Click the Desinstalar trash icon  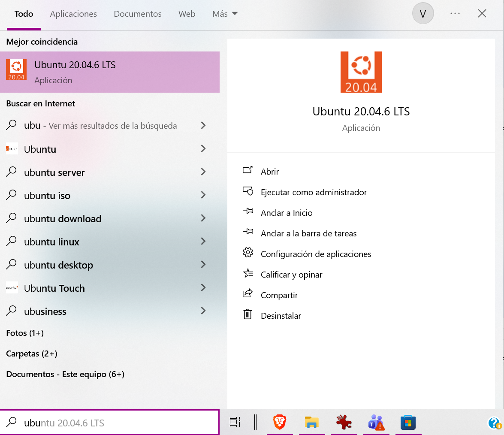click(247, 314)
